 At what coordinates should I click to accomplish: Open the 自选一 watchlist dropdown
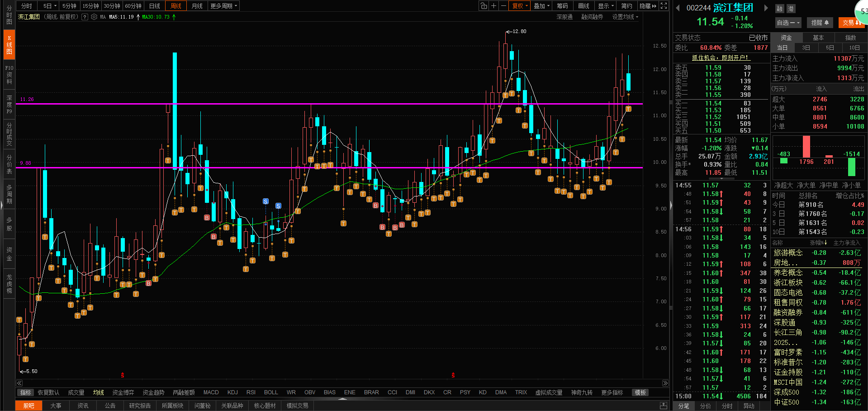(x=788, y=23)
